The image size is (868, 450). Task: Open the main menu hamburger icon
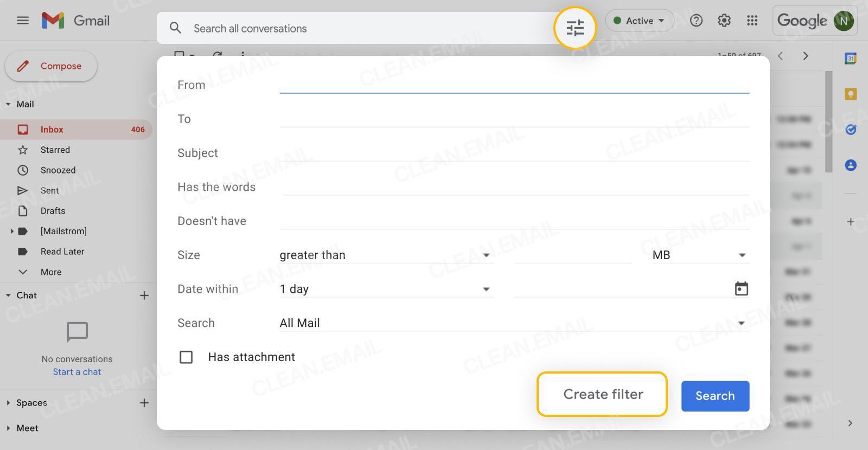pos(23,21)
